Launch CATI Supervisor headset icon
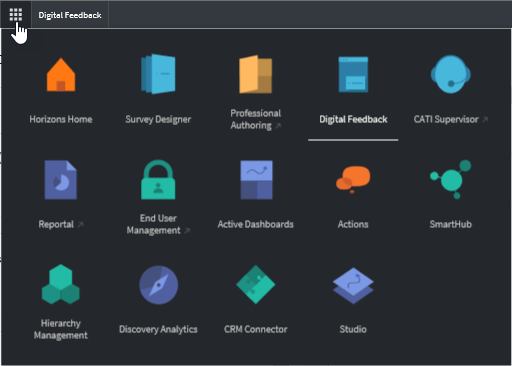Screen dimensions: 512x366 tap(451, 74)
